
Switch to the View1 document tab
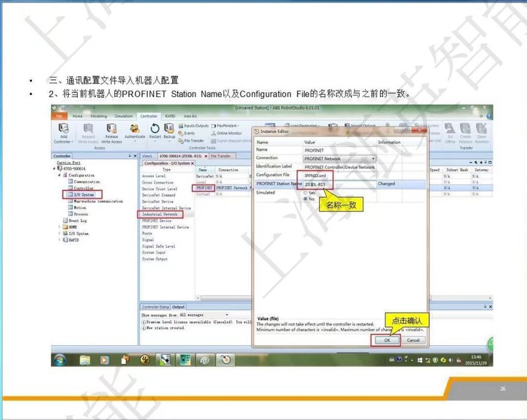(147, 156)
